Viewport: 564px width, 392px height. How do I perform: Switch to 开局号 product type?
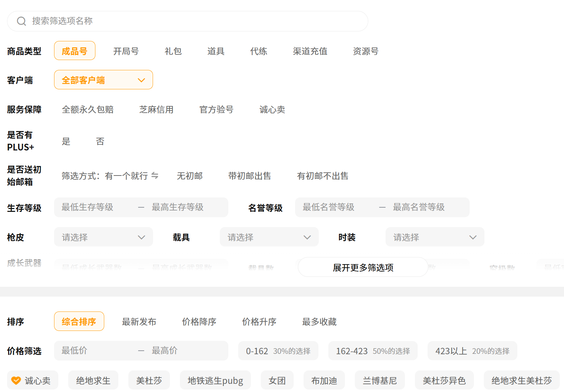coord(126,51)
